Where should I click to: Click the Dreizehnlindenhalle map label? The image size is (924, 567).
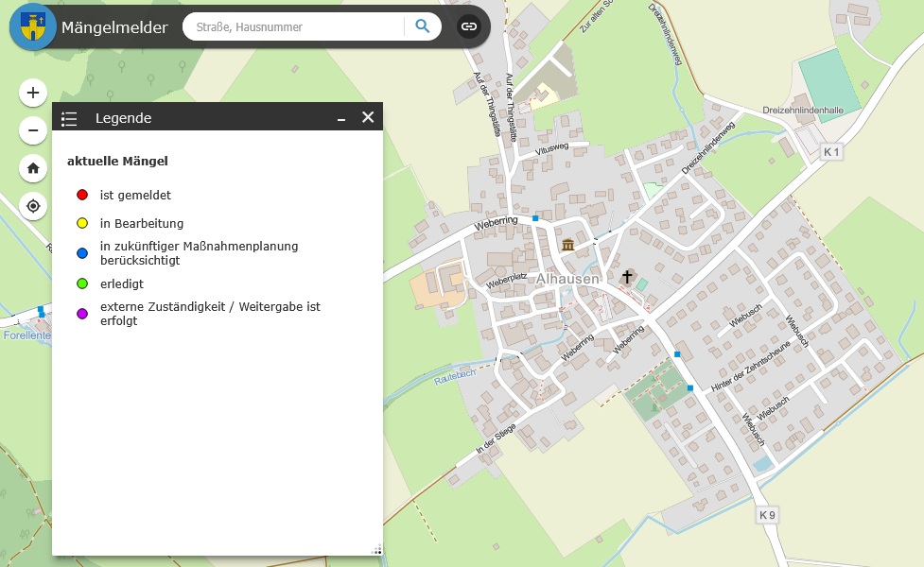point(803,111)
